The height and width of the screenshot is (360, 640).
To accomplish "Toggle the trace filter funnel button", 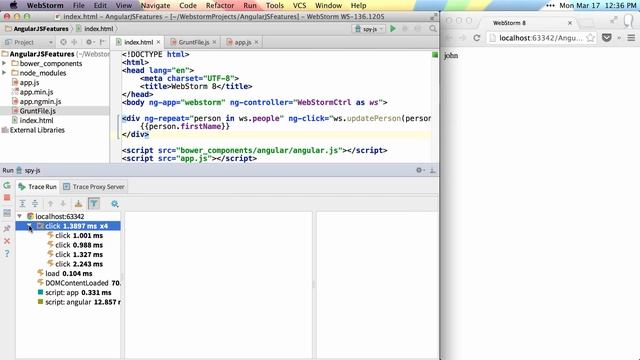I will coord(94,203).
